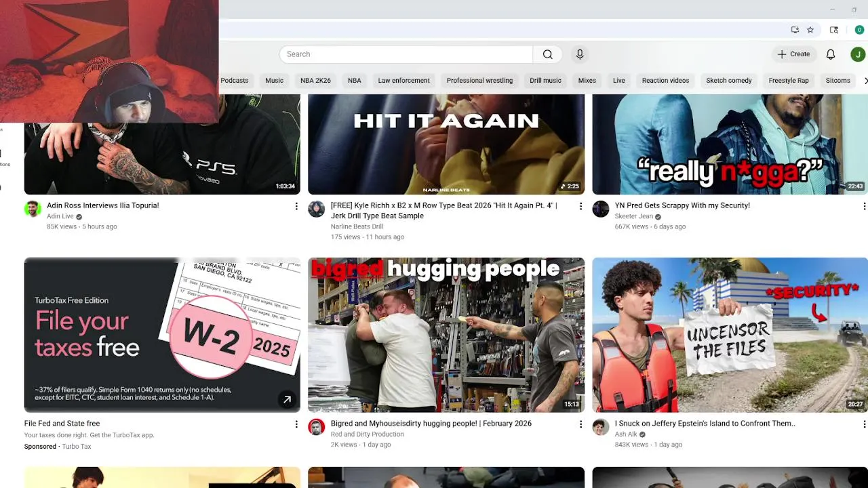Screen dimensions: 868x488
Task: Open the TurboTax W-2 ad thumbnail
Action: (x=162, y=335)
